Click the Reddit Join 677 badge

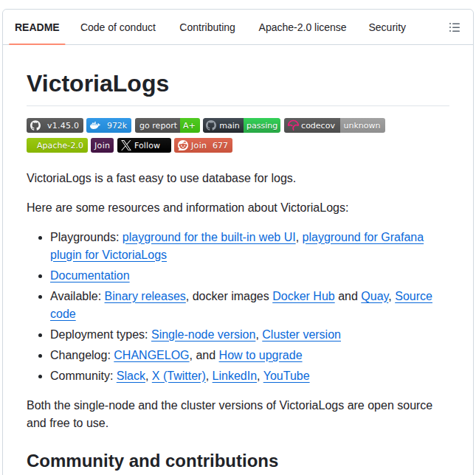[x=203, y=145]
